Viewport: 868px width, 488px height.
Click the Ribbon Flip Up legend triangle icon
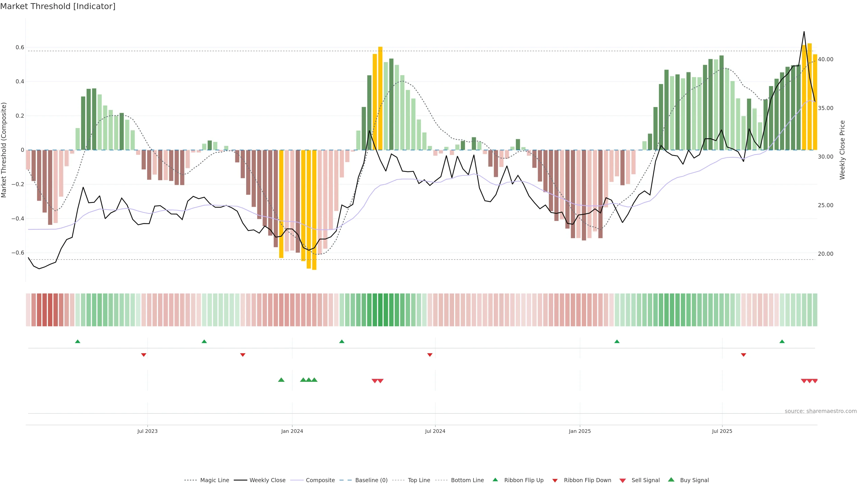point(495,480)
